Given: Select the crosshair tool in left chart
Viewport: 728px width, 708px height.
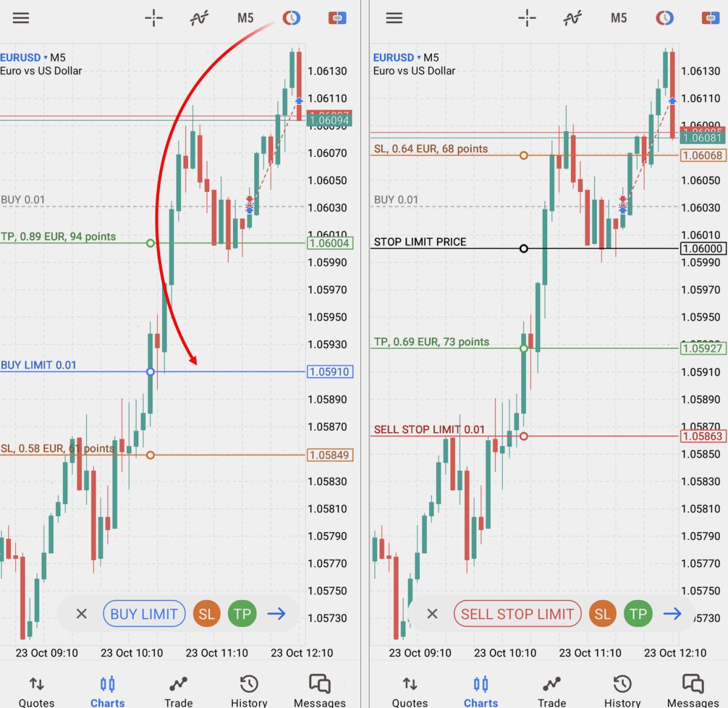Looking at the screenshot, I should pos(153,18).
